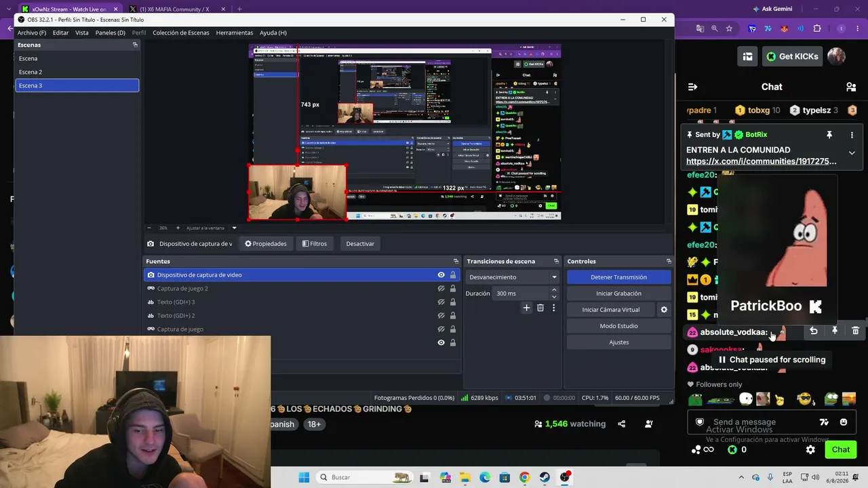Show the Captura de juego 2 source
This screenshot has width=868, height=488.
(x=441, y=288)
